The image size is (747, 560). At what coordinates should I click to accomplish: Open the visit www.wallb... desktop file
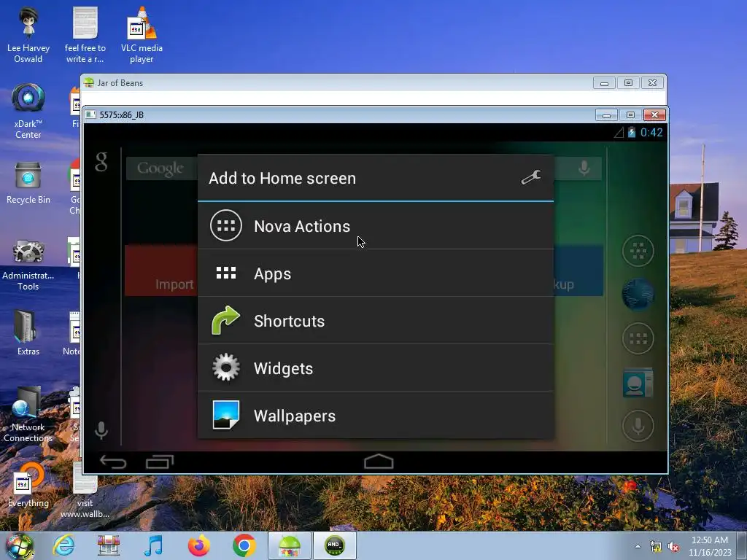click(x=85, y=491)
